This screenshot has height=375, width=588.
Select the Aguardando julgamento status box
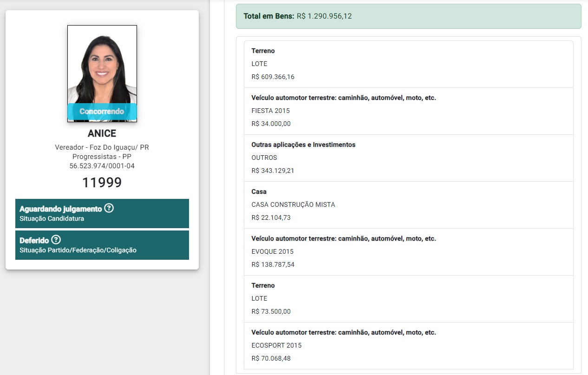click(102, 213)
